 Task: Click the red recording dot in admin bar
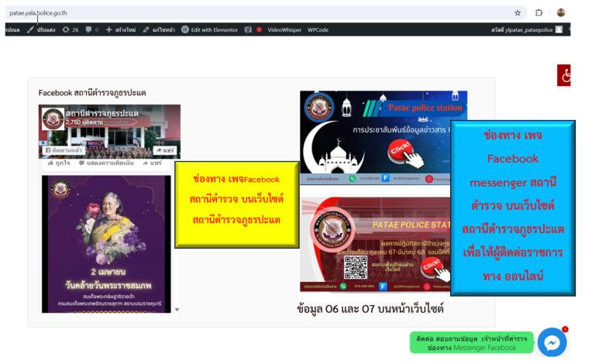(259, 29)
